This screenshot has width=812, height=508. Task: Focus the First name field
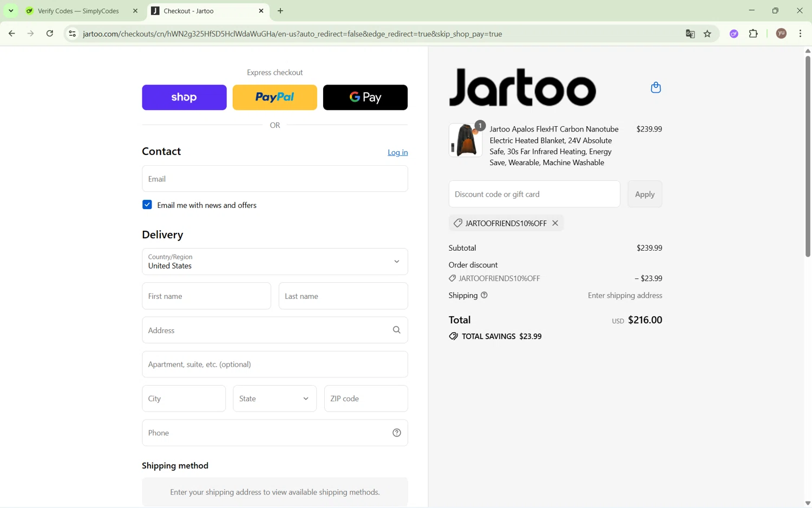[207, 296]
